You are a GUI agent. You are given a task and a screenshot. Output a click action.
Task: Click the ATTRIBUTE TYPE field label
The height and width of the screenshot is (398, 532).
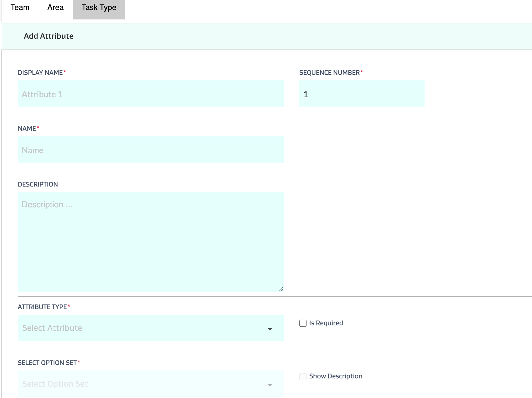[x=42, y=307]
